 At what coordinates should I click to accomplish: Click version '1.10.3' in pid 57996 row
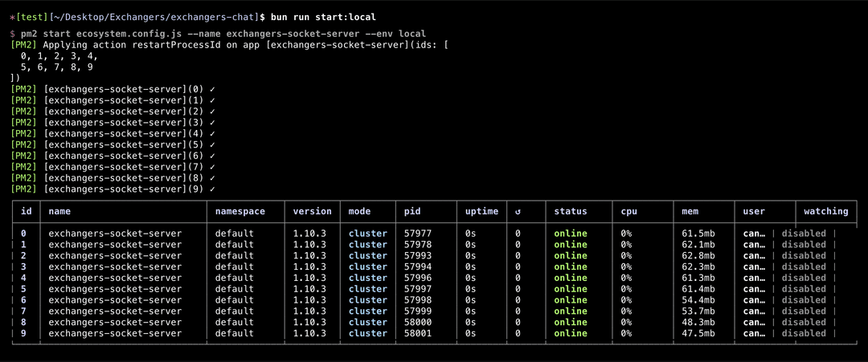309,278
